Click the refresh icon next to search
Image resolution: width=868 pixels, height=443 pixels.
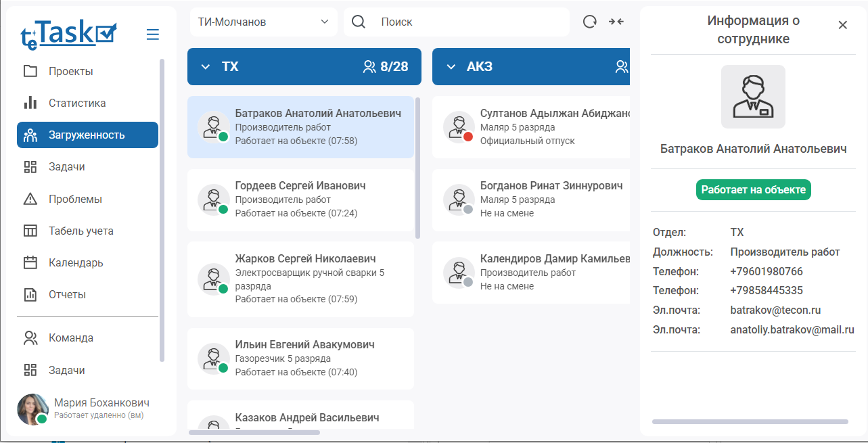click(590, 22)
